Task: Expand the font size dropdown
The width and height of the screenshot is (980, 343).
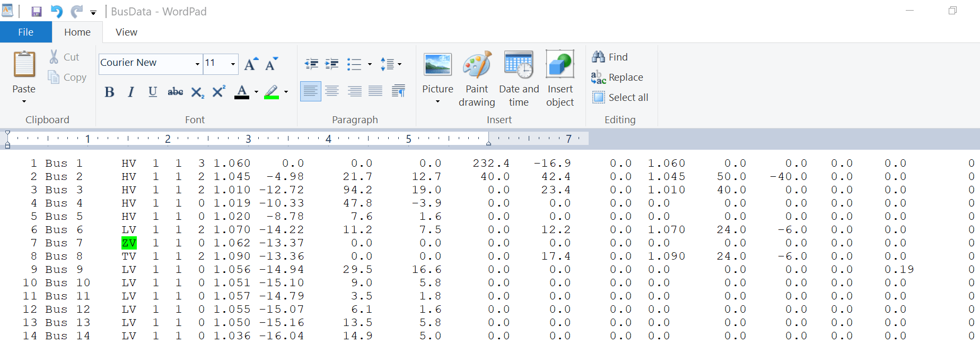Action: tap(233, 64)
